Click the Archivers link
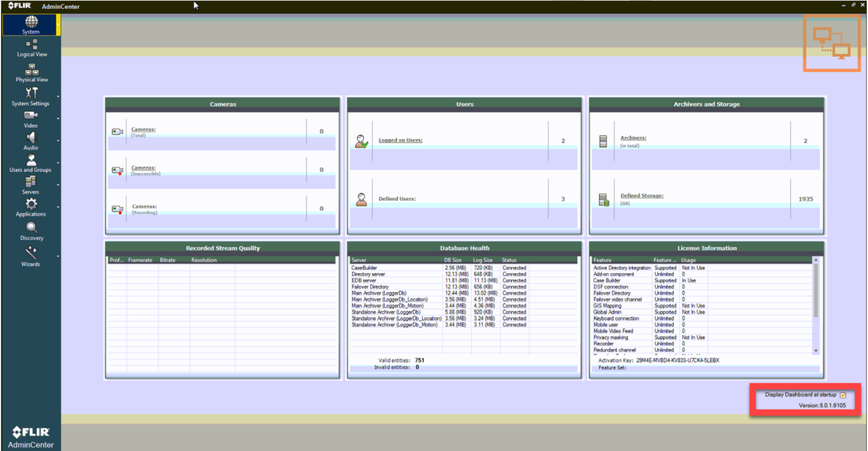Image resolution: width=868 pixels, height=451 pixels. pos(633,138)
